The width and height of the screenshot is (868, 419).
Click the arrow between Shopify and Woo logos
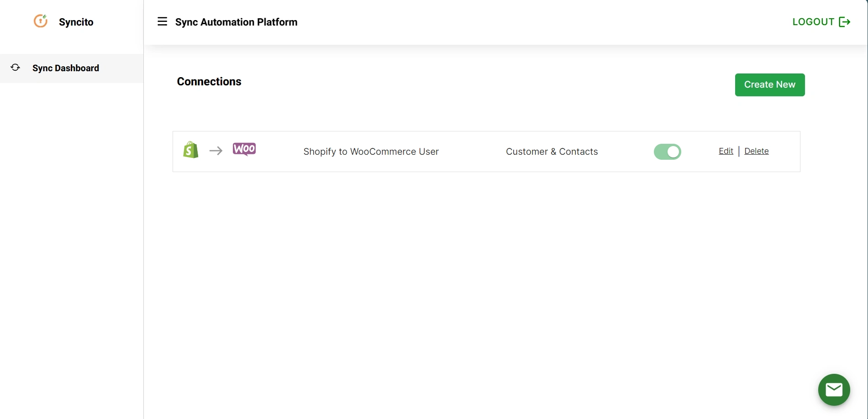pyautogui.click(x=216, y=150)
